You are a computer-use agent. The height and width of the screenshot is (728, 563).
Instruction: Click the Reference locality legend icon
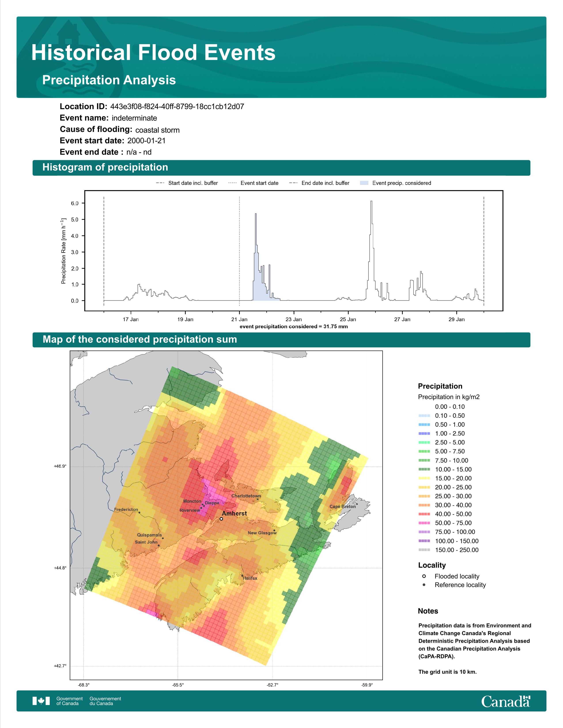[424, 585]
